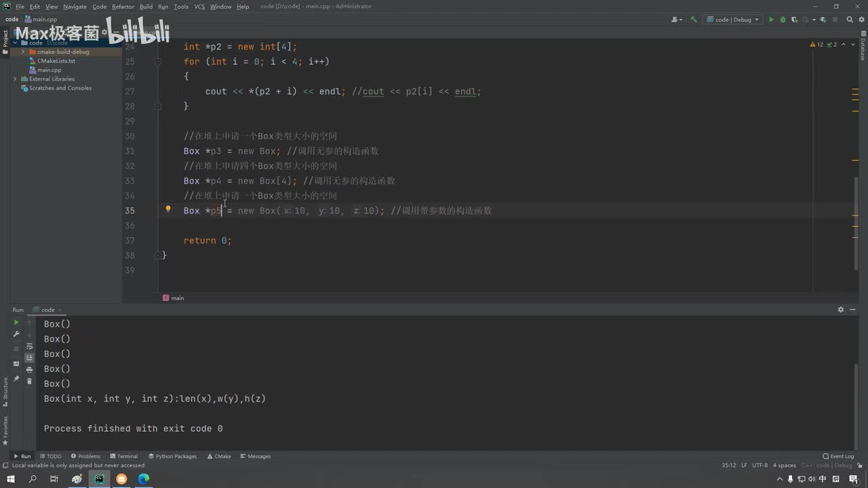Open the Event Log
This screenshot has height=488, width=868.
[x=838, y=456]
